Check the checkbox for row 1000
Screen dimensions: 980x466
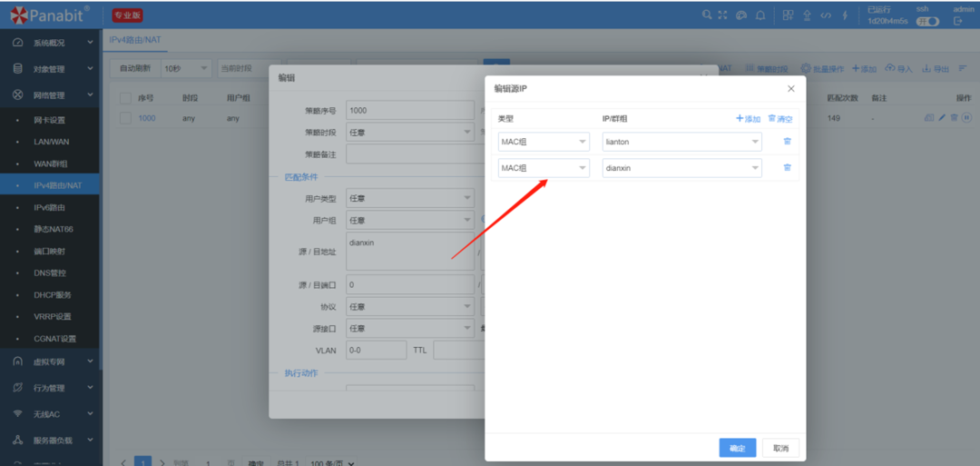(x=125, y=118)
